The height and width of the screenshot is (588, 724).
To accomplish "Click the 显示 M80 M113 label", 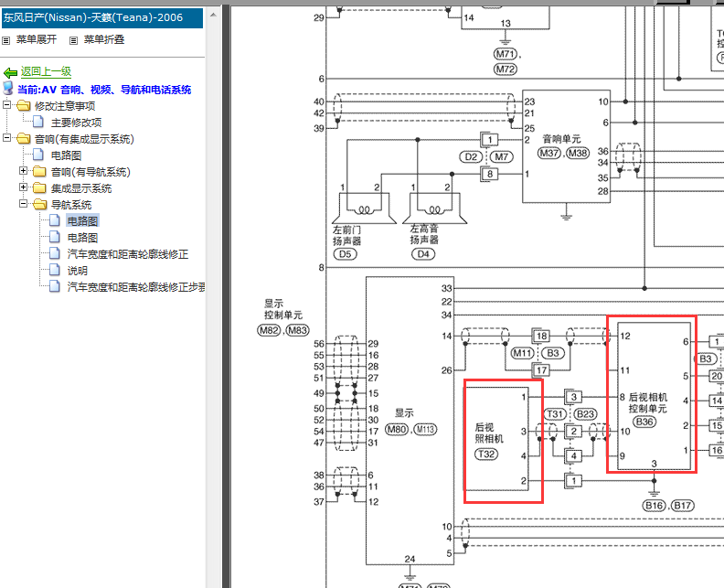I will coord(410,422).
